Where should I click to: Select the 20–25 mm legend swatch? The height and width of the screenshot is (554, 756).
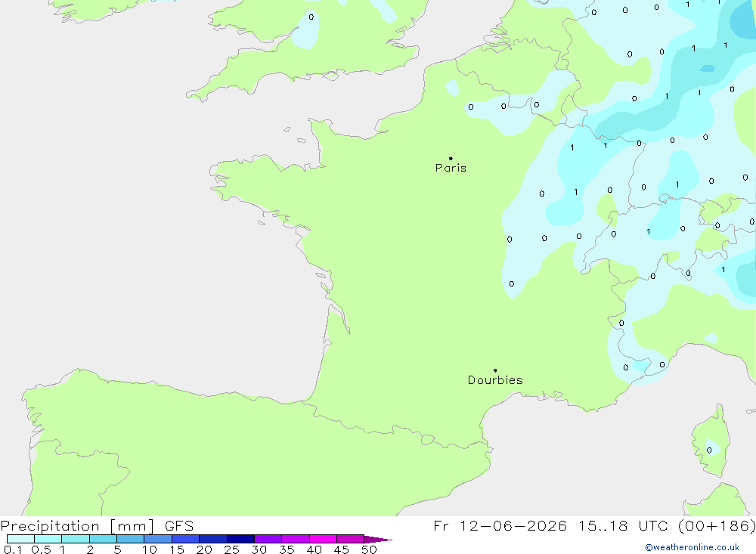[x=213, y=539]
